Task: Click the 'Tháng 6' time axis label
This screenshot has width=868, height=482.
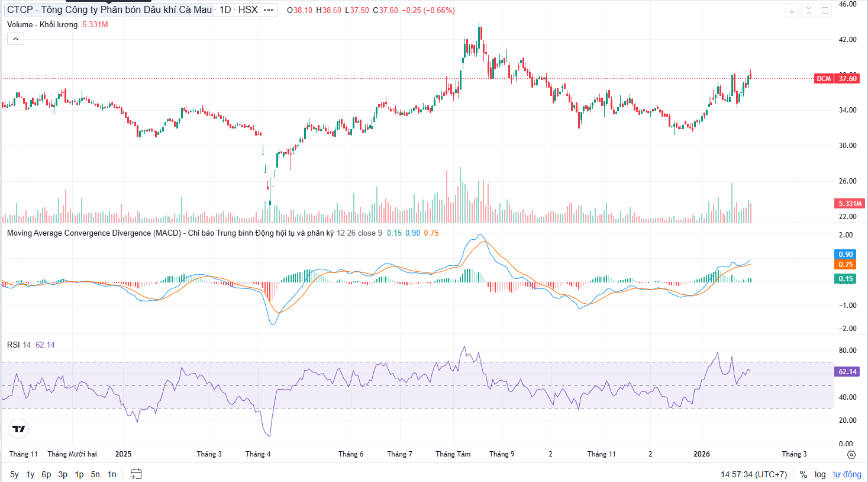Action: (x=351, y=454)
